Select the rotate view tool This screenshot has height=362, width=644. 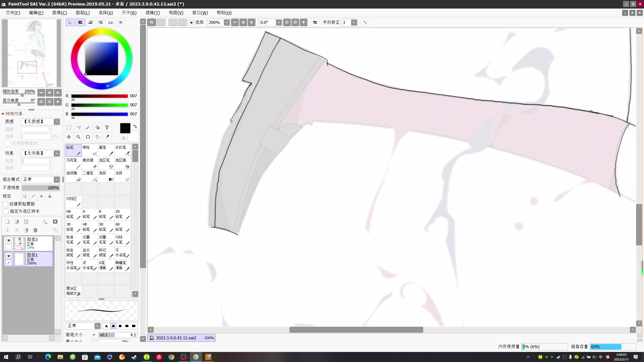pos(88,137)
